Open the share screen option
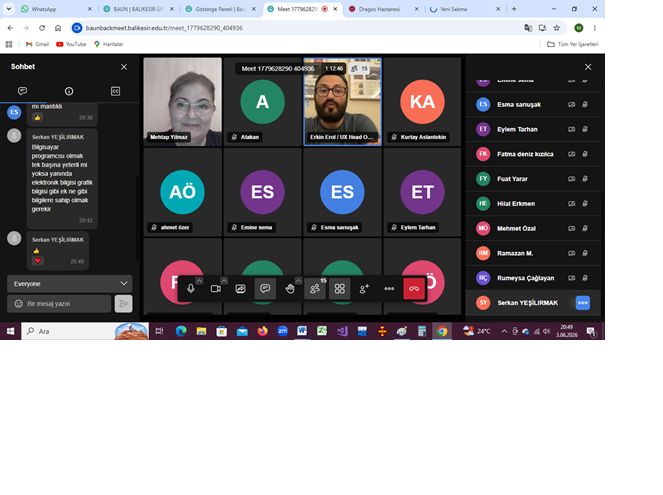The height and width of the screenshot is (495, 663). pyautogui.click(x=241, y=289)
